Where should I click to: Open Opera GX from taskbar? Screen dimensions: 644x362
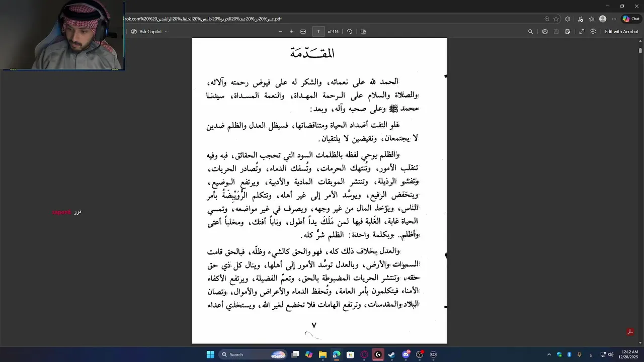364,354
